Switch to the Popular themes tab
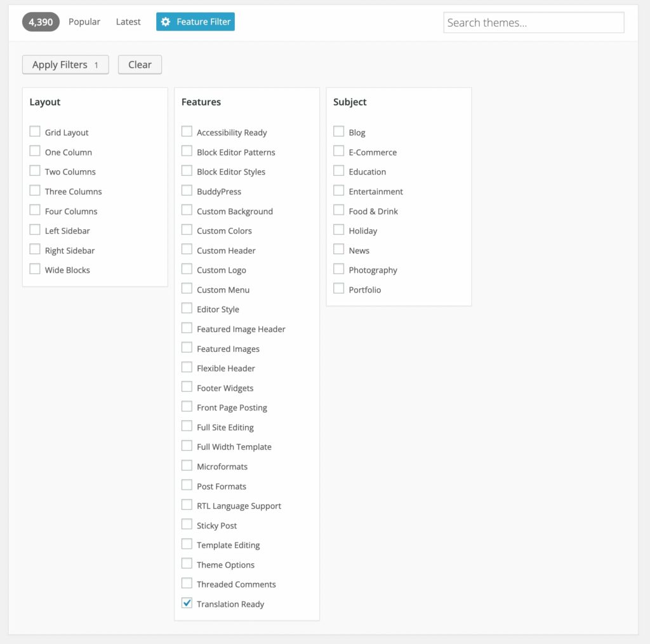 pos(84,22)
